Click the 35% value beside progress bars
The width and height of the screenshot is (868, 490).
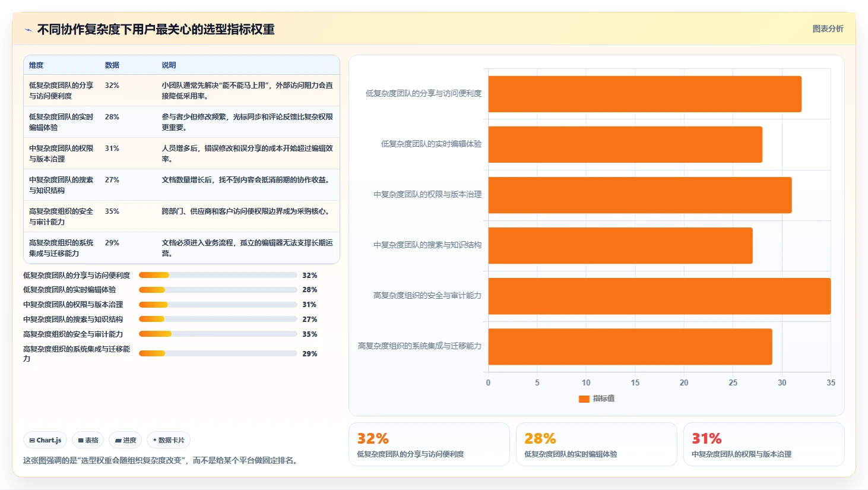(310, 334)
